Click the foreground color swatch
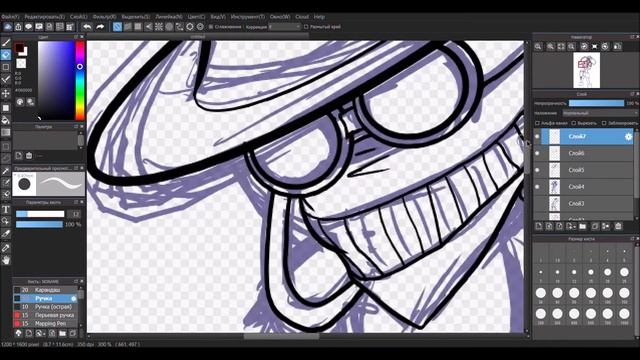This screenshot has height=360, width=640. point(19,48)
